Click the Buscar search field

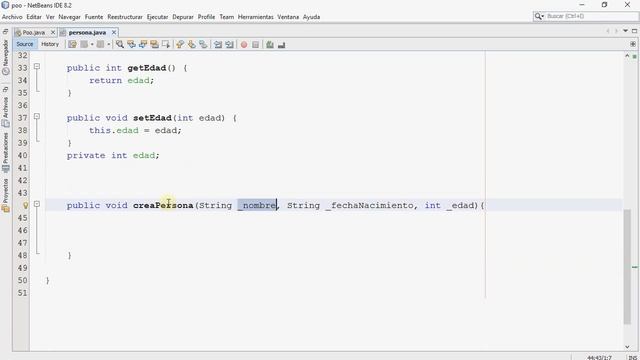click(592, 16)
